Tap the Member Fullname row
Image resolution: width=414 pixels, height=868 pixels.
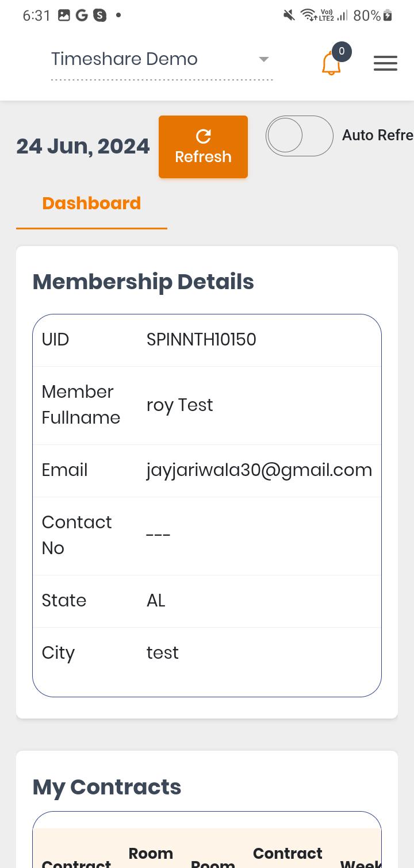(x=207, y=405)
